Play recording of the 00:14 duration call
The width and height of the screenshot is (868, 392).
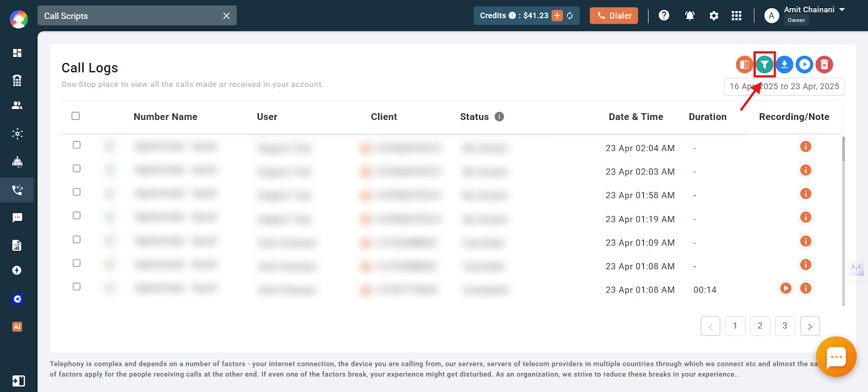tap(786, 288)
